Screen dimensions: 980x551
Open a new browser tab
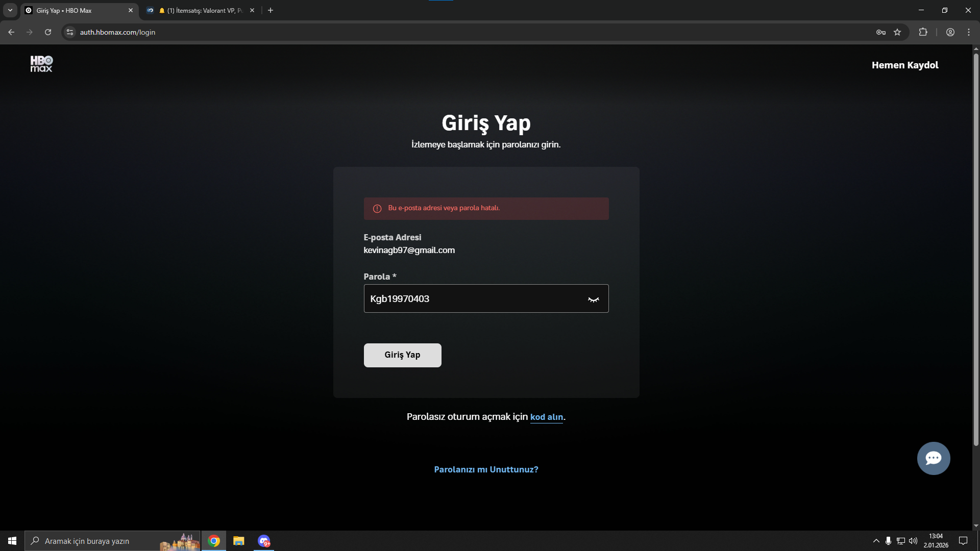(x=271, y=10)
